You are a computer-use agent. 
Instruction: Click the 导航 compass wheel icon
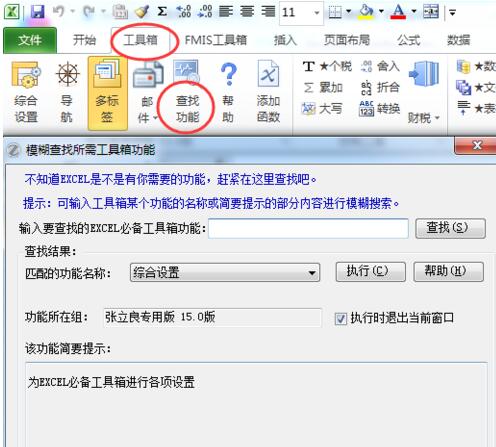tap(67, 74)
